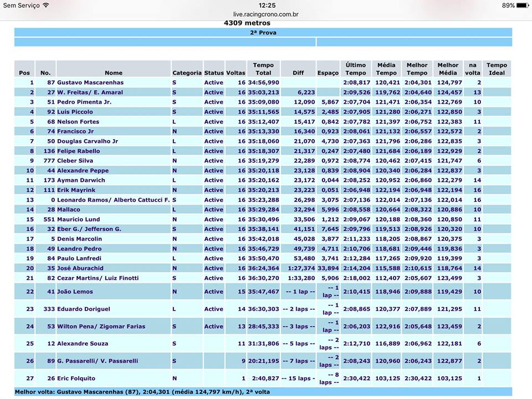Screen dimensions: 532x399
Task: Click the Tempo Total column header
Action: point(263,69)
